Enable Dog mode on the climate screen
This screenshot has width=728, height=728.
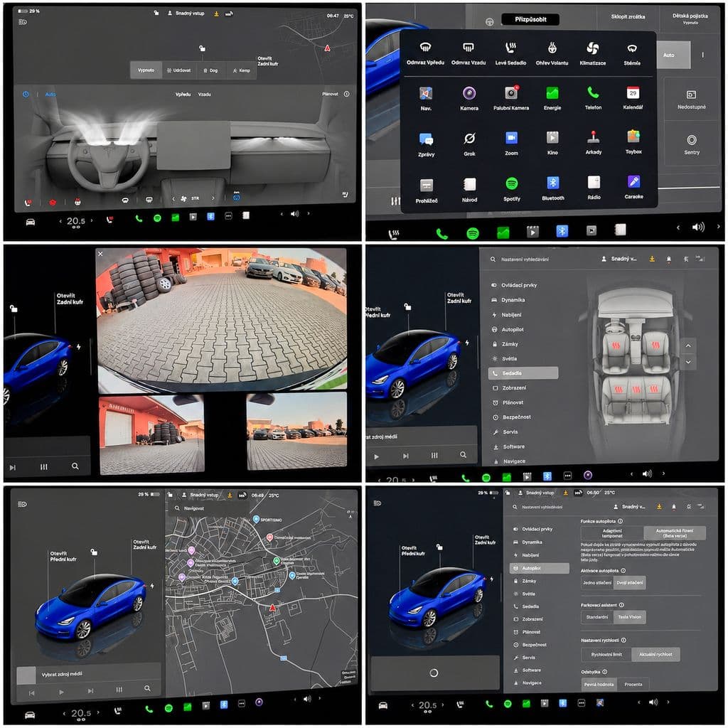tap(210, 70)
